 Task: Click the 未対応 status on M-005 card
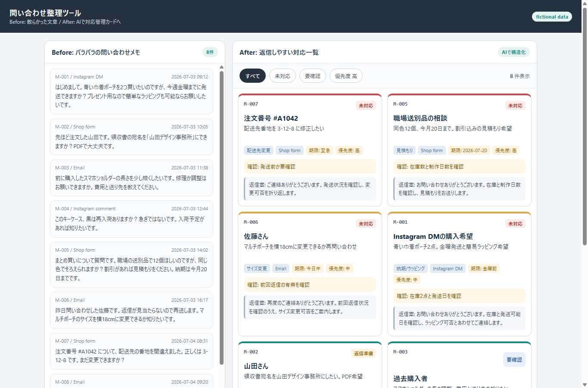(515, 106)
